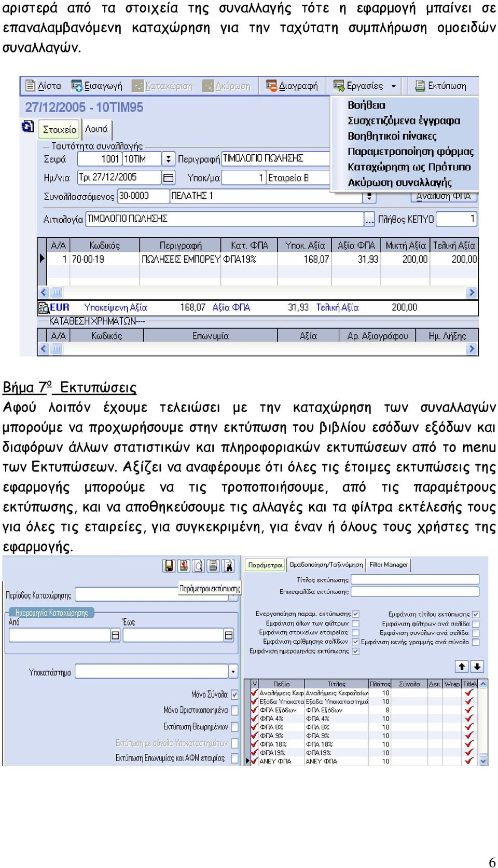The width and height of the screenshot is (498, 868).
Task: Click the second red icon in print toolbar
Action: (x=184, y=565)
